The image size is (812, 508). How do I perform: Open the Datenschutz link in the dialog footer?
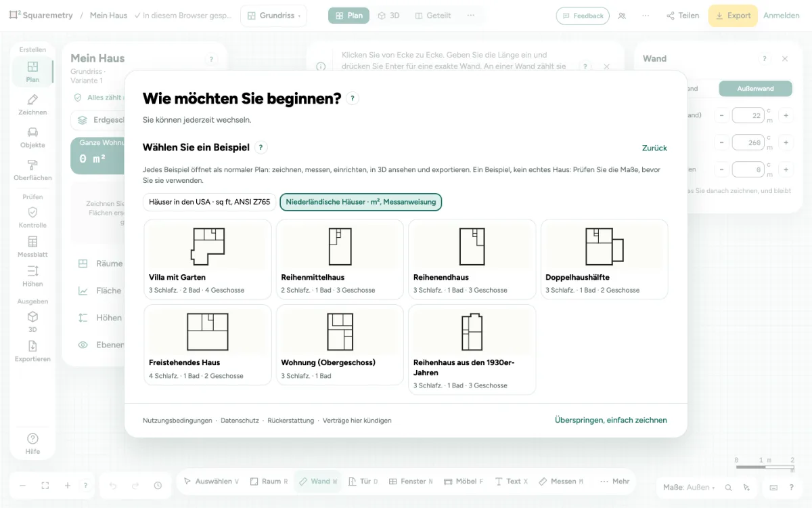click(240, 421)
